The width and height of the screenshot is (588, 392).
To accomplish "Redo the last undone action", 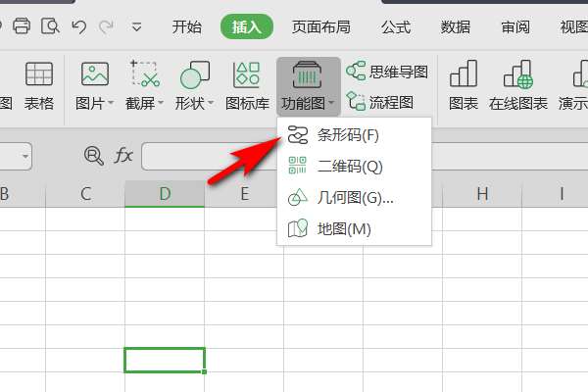I will pos(107,26).
